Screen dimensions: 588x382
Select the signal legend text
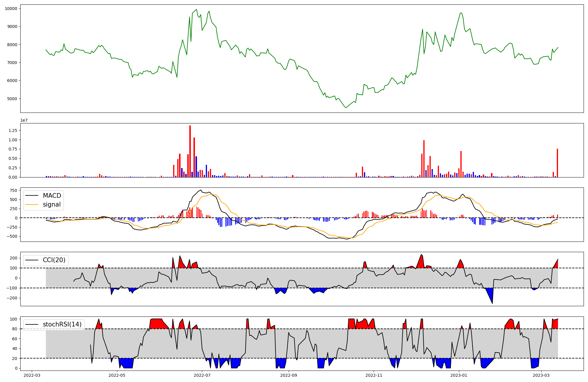pyautogui.click(x=52, y=205)
